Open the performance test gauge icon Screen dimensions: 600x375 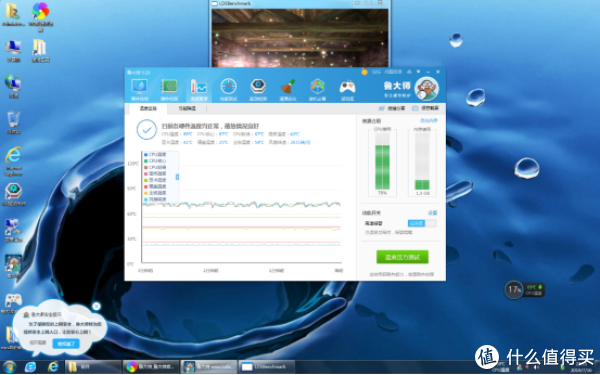(228, 90)
